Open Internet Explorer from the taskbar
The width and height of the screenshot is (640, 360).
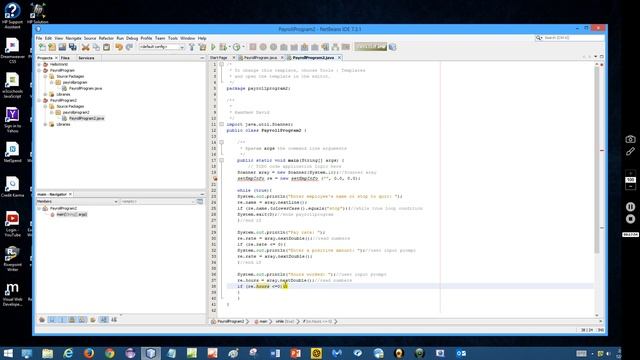68,353
